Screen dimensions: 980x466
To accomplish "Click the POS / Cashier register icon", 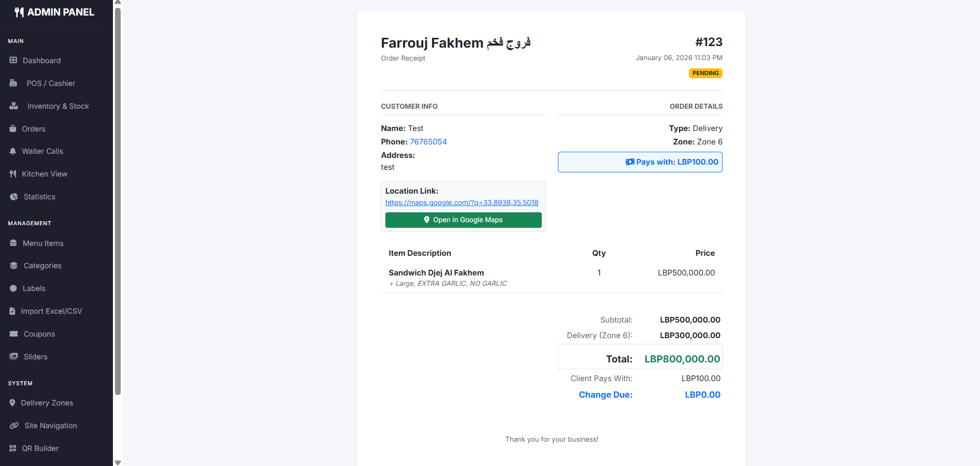I will (x=13, y=83).
